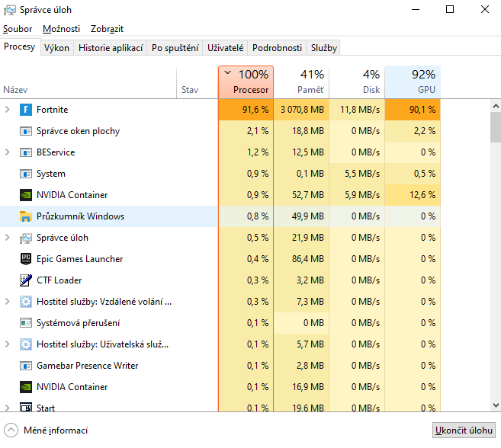Click the Gamebar Presence Writer icon
Image resolution: width=501 pixels, height=448 pixels.
pos(25,366)
